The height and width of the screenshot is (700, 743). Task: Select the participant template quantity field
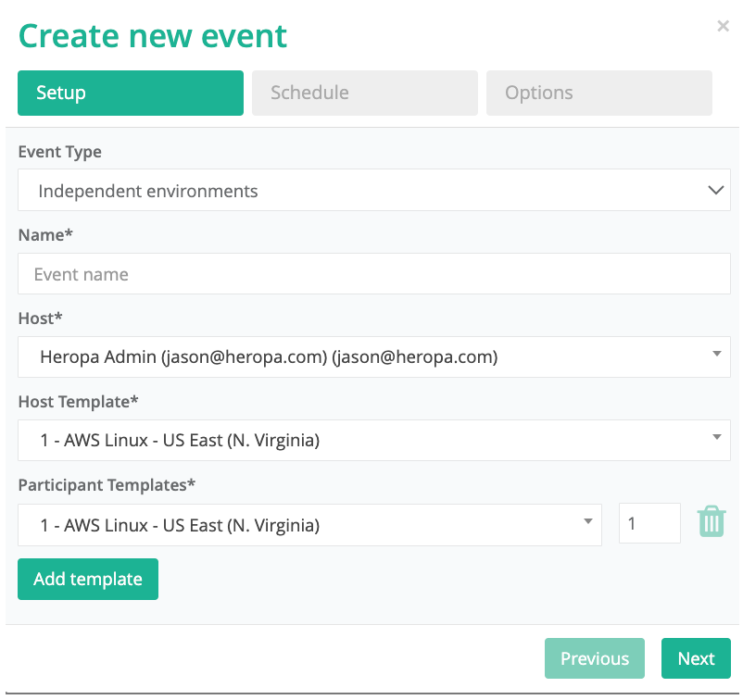(649, 523)
